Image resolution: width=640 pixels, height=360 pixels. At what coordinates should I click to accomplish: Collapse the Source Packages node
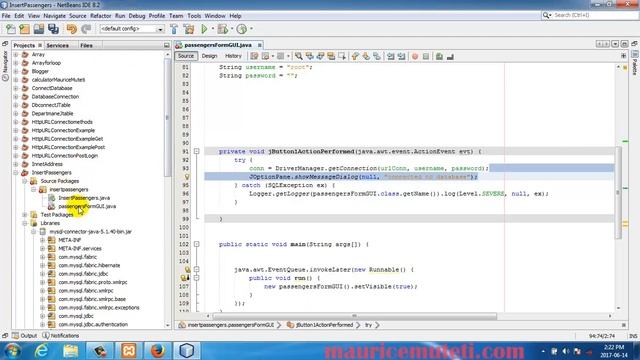click(x=25, y=181)
